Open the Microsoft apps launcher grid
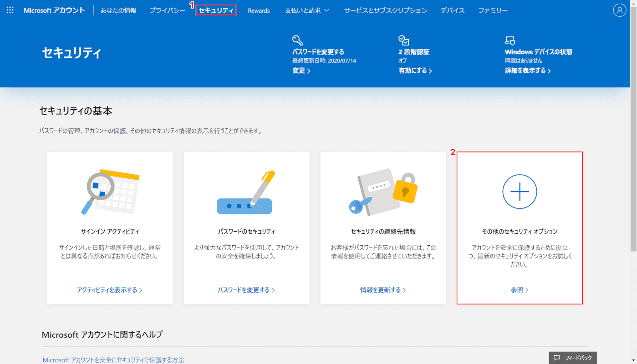Viewport: 637px width, 364px height. pyautogui.click(x=10, y=10)
